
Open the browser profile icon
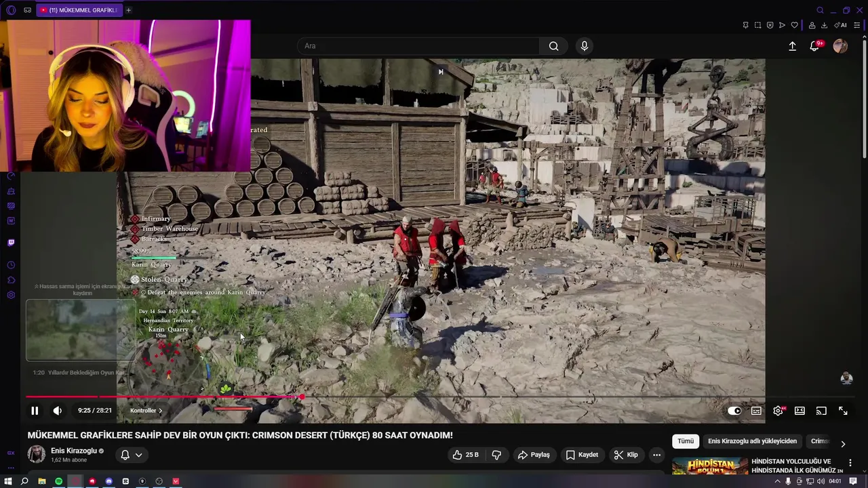coord(812,25)
